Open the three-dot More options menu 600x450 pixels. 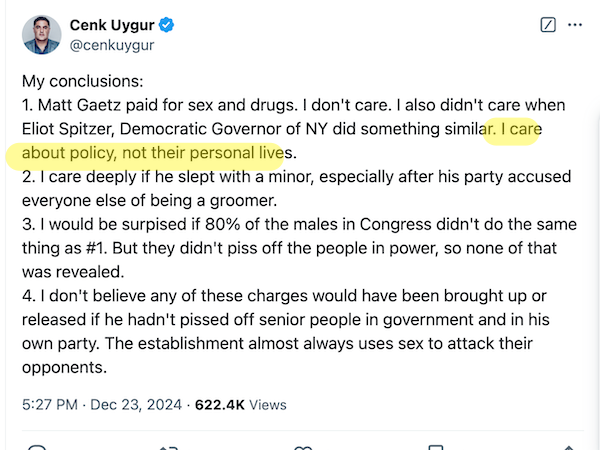pyautogui.click(x=574, y=25)
